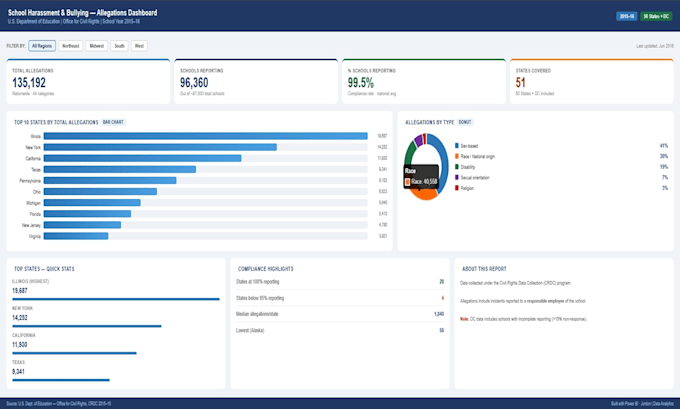Screen dimensions: 680x409
Task: Click the About This Report heading
Action: 484,269
